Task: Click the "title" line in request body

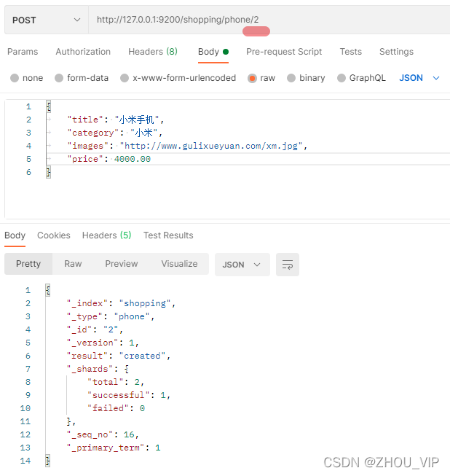Action: coord(116,120)
